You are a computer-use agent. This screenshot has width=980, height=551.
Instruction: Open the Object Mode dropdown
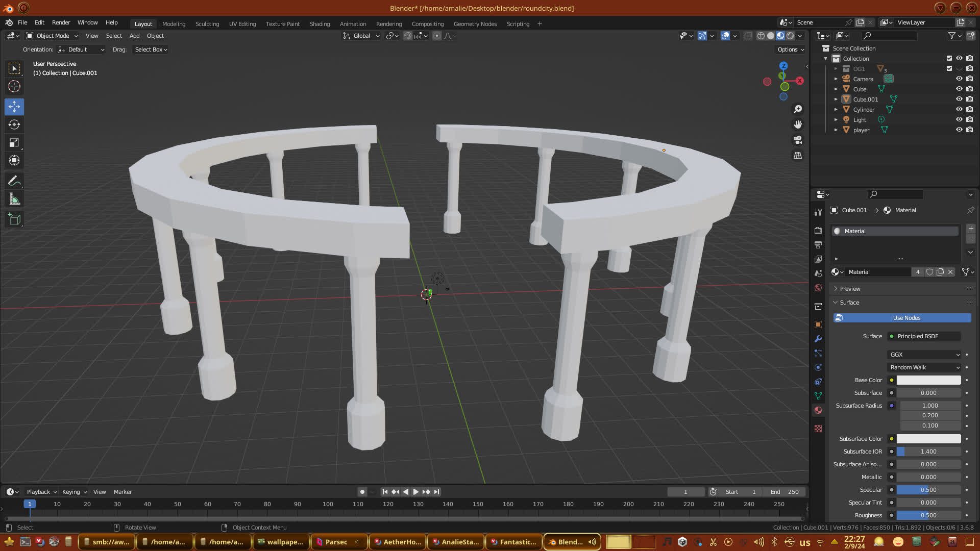(x=52, y=36)
